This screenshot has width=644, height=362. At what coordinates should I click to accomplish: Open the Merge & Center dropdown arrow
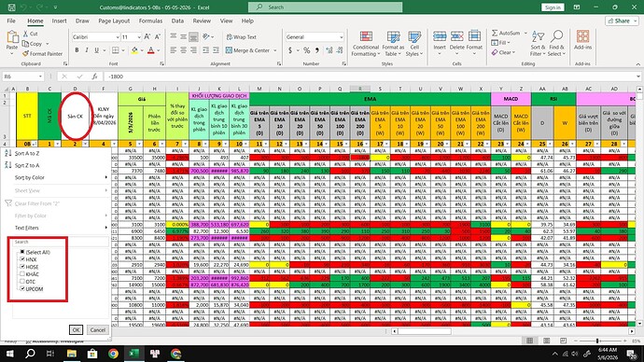pyautogui.click(x=275, y=50)
